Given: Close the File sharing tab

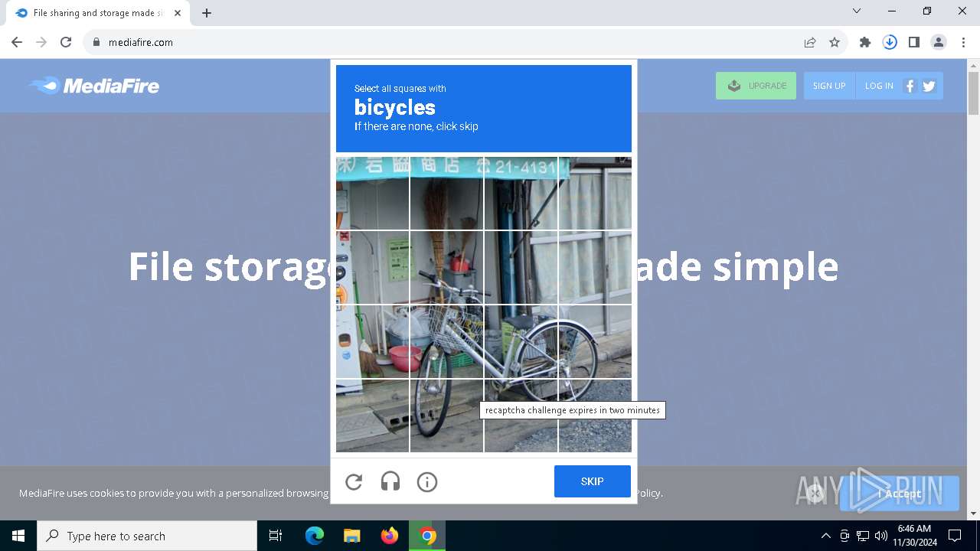Looking at the screenshot, I should (178, 13).
